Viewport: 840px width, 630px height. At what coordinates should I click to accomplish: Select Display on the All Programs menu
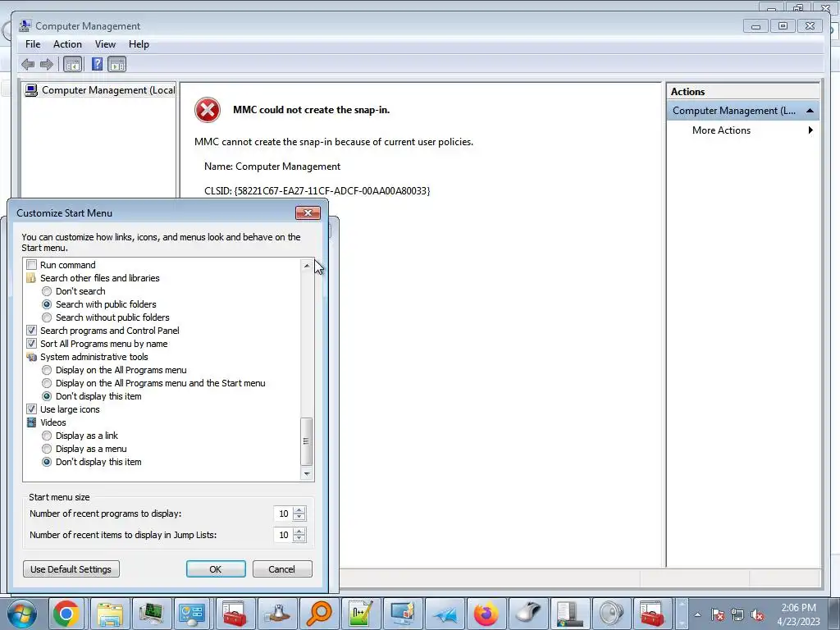(47, 370)
